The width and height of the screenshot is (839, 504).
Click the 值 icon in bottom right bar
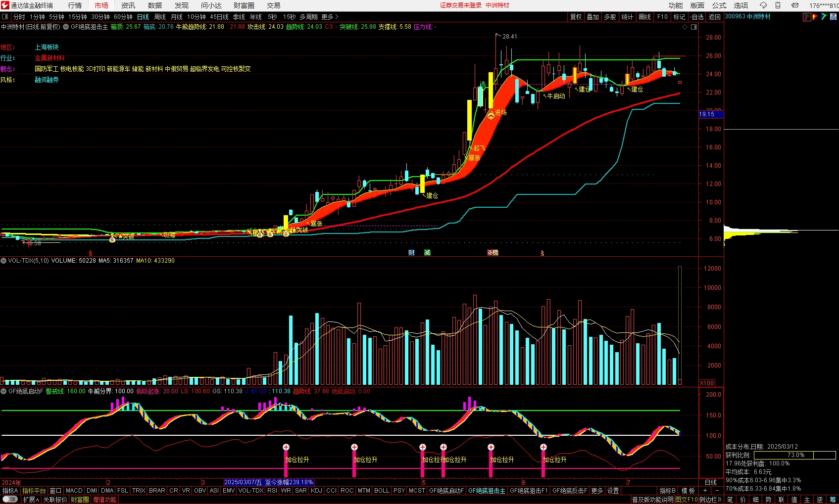point(794,500)
